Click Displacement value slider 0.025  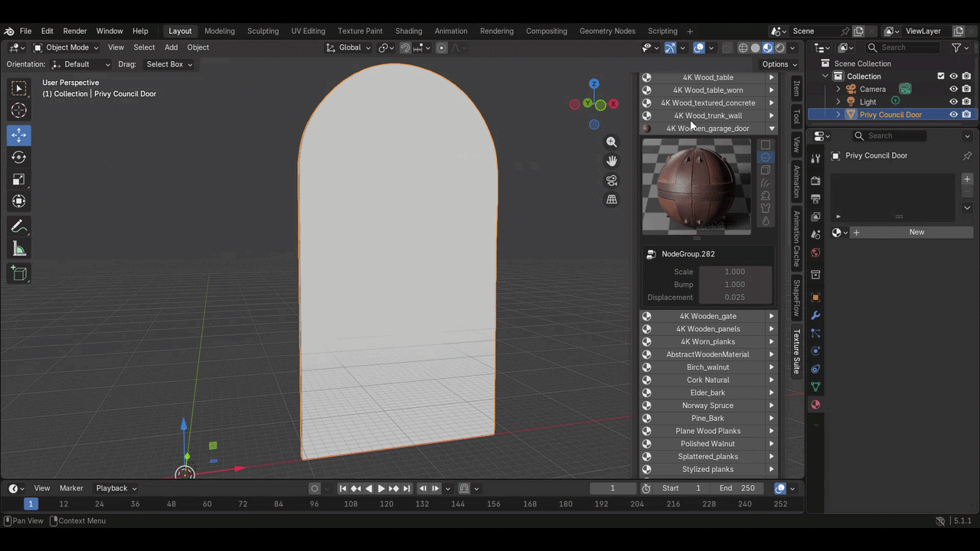pyautogui.click(x=734, y=298)
